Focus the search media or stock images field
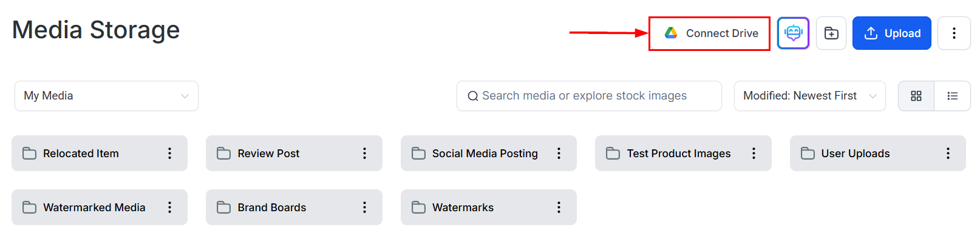Screen dimensions: 980x247 (x=589, y=96)
